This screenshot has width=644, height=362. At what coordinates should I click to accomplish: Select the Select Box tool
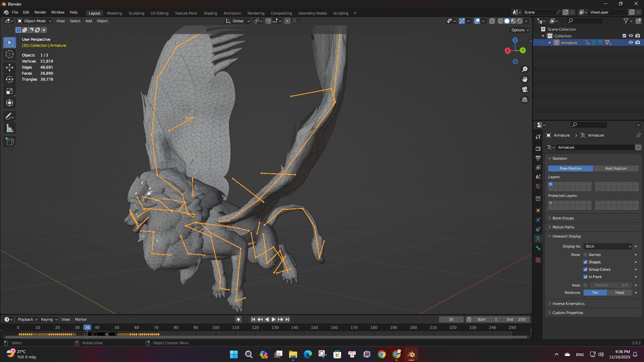[x=9, y=43]
